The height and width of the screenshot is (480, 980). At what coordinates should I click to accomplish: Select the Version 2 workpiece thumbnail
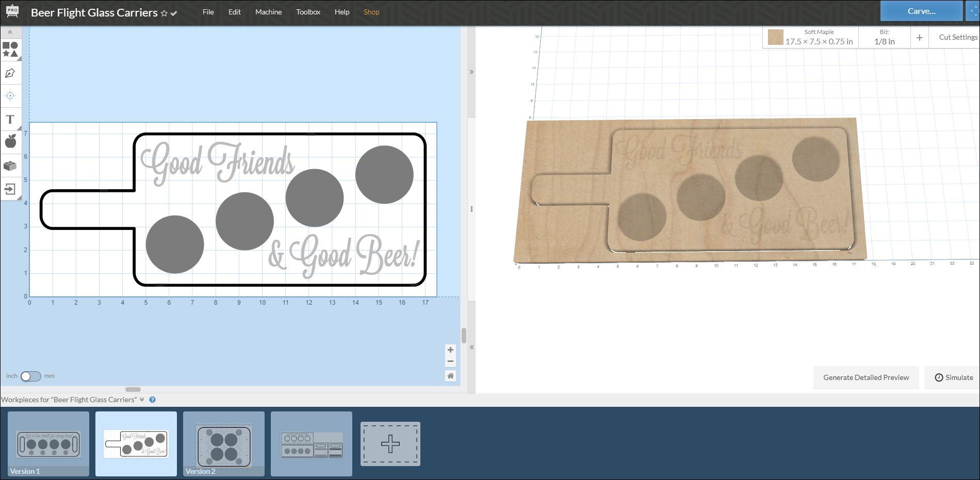click(224, 443)
